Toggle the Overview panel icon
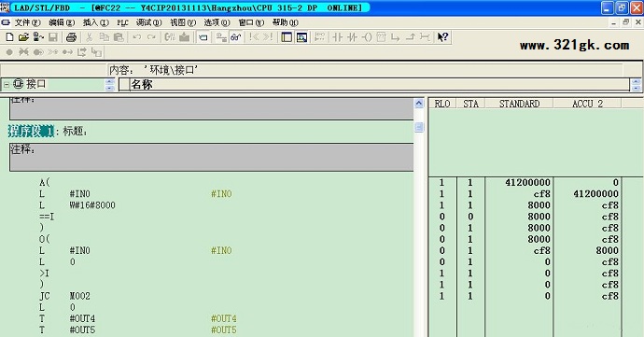 click(x=287, y=37)
